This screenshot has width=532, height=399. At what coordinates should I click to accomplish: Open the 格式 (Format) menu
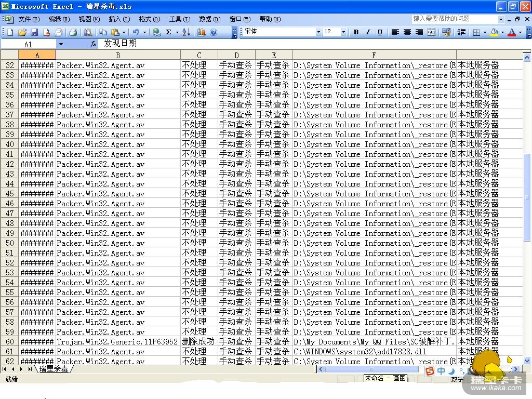(149, 19)
